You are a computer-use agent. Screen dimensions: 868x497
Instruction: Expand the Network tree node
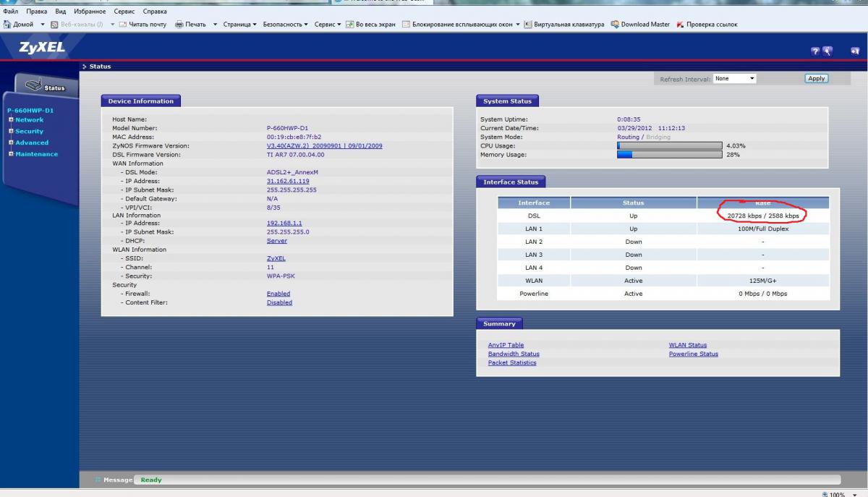(x=11, y=119)
